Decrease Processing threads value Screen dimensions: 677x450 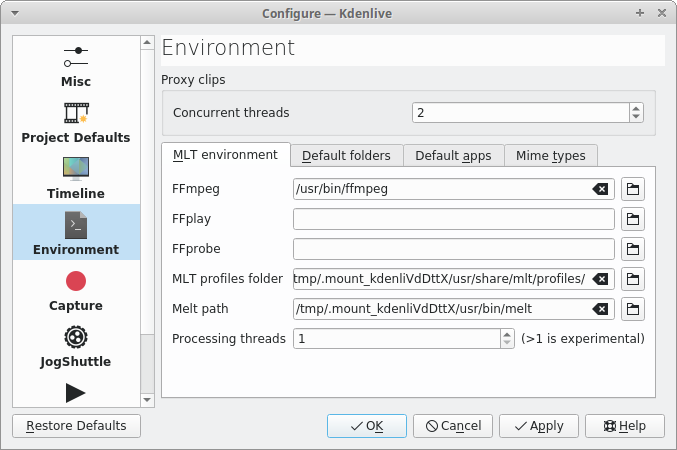point(507,344)
